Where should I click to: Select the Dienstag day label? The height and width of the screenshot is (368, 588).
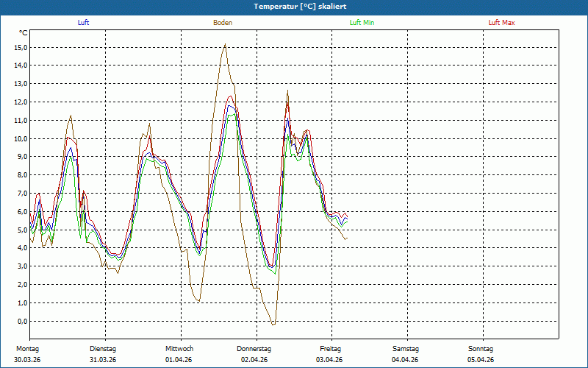point(103,348)
